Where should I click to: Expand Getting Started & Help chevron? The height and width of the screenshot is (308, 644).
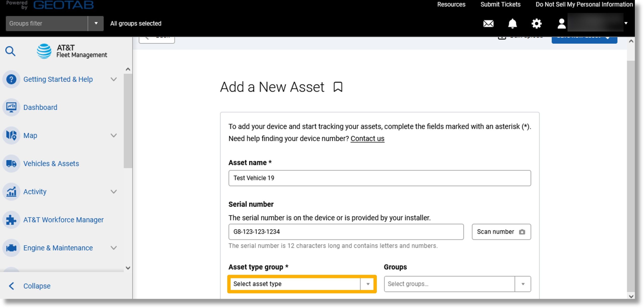[114, 79]
